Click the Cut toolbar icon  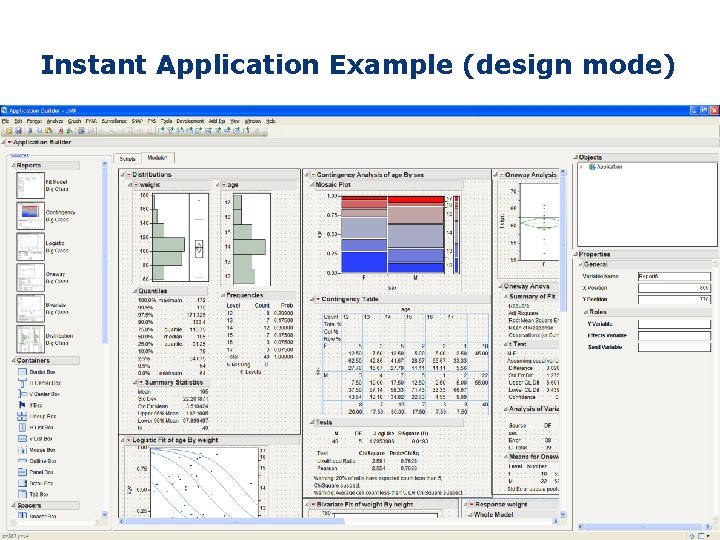click(30, 131)
